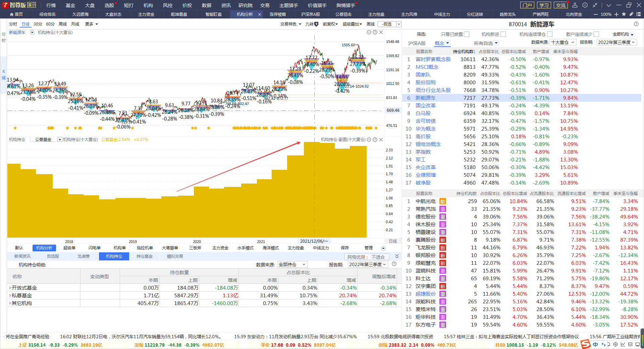Click the panel layout icon
Viewport: 644px width, 349px height.
pos(638,14)
